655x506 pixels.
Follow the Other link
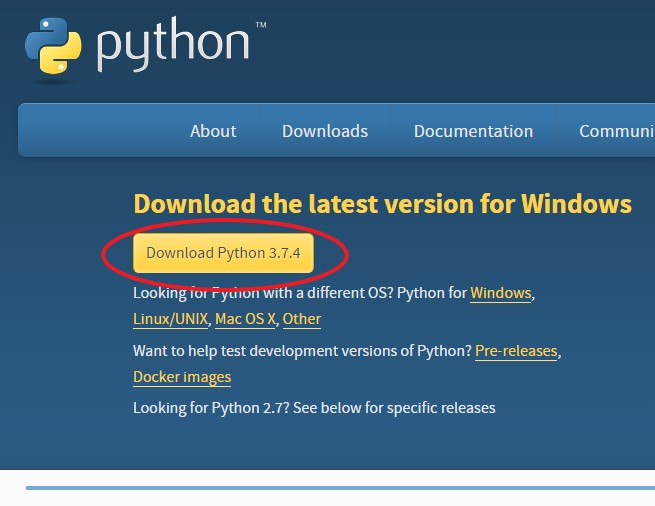coord(302,319)
